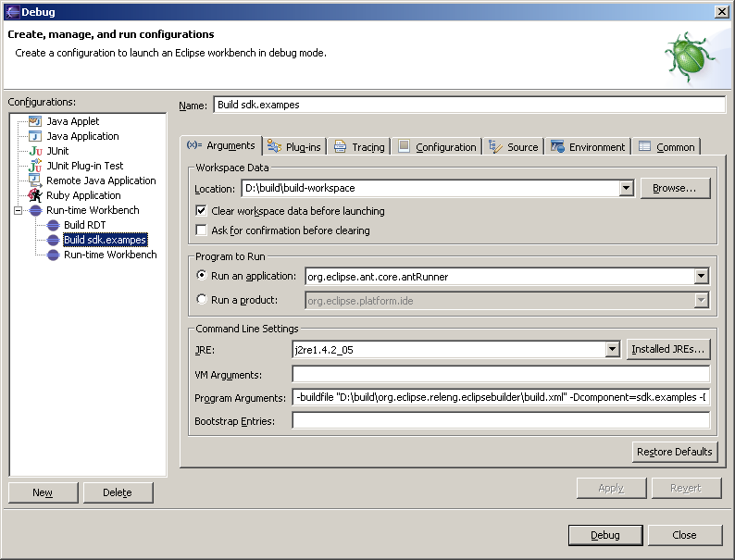
Task: Click the workspace Location text field
Action: tap(430, 189)
